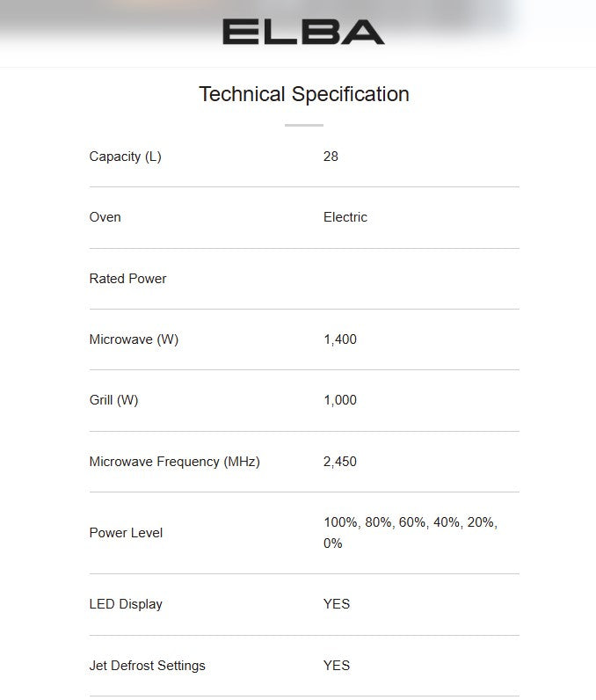Click the Microwave (W) label
This screenshot has height=700, width=596.
(134, 339)
